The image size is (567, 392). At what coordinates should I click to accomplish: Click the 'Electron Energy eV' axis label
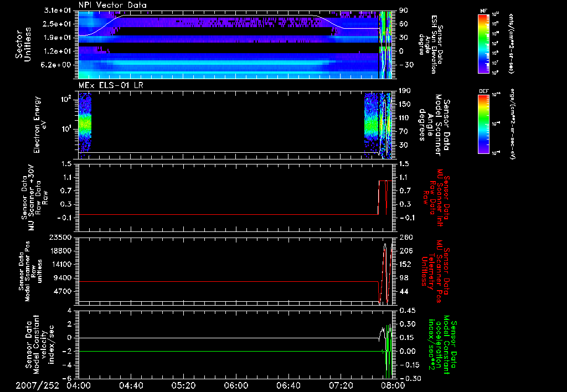click(40, 125)
